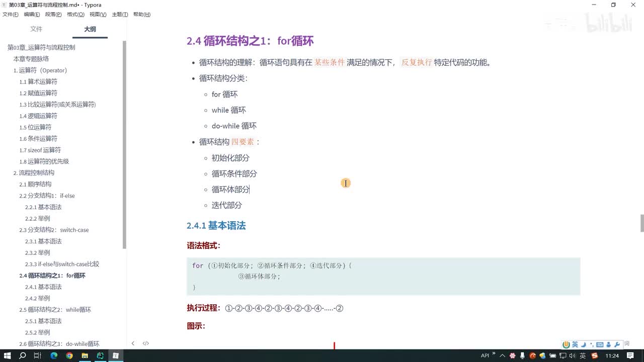This screenshot has width=644, height=362.
Task: Jump to outline 1.3 比较运算符
Action: [57, 105]
